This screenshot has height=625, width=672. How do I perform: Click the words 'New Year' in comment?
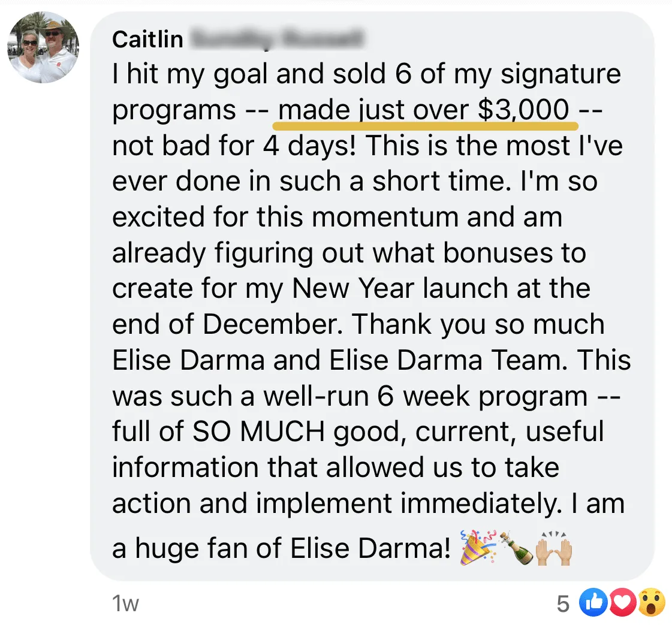pos(353,288)
